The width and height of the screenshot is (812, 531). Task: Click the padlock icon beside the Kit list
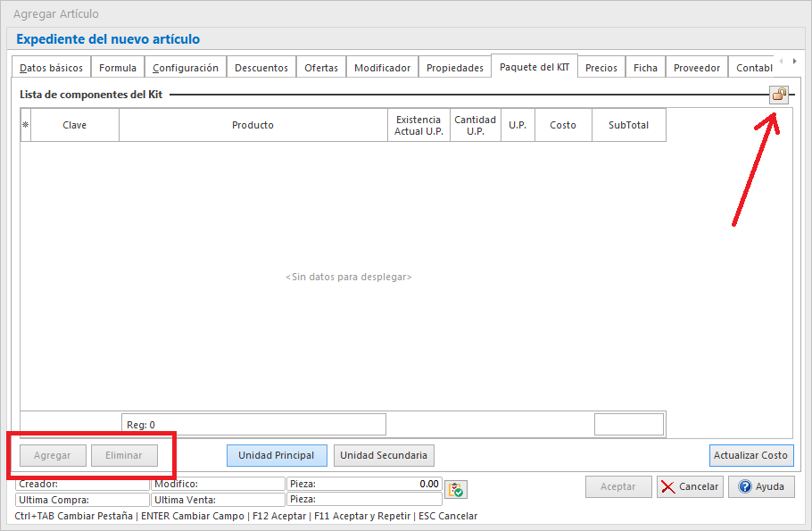[779, 95]
